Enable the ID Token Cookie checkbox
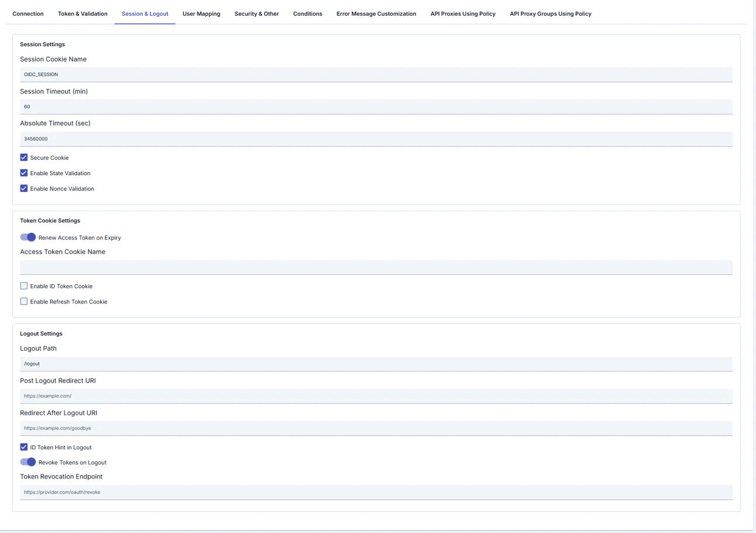This screenshot has height=533, width=756. tap(23, 286)
